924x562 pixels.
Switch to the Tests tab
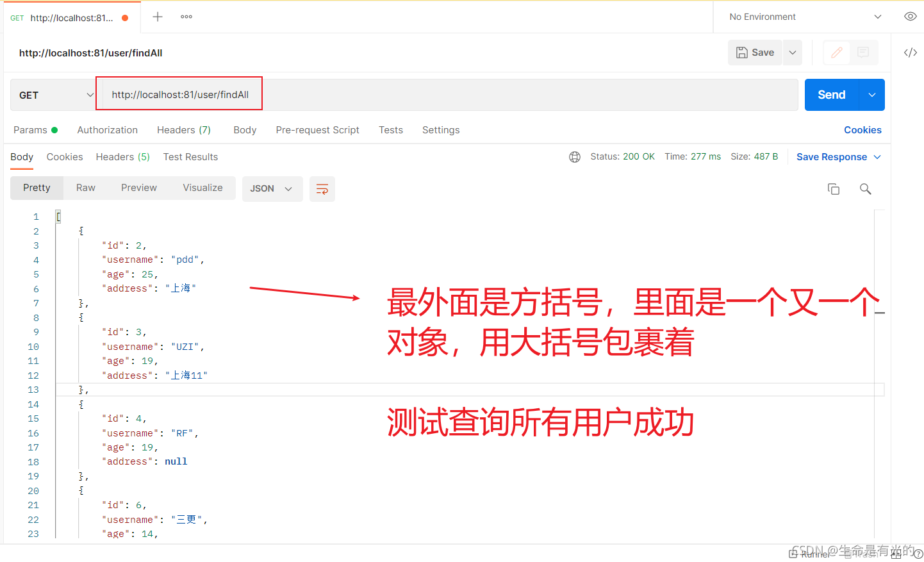pos(391,130)
